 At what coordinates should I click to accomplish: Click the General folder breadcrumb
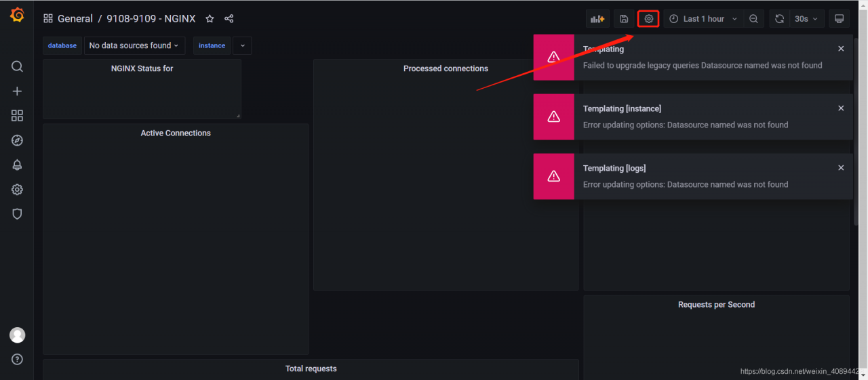[x=75, y=19]
